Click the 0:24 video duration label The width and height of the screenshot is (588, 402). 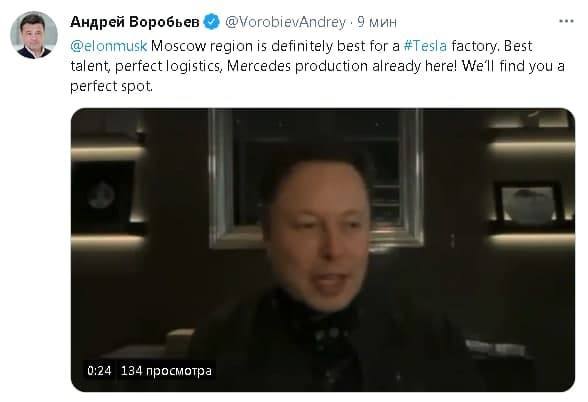pyautogui.click(x=99, y=371)
